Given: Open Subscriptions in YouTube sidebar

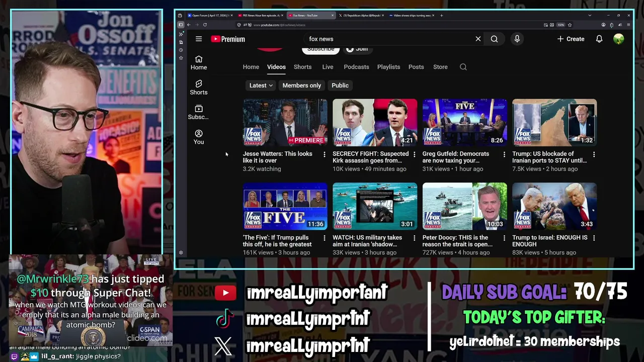Looking at the screenshot, I should [199, 112].
